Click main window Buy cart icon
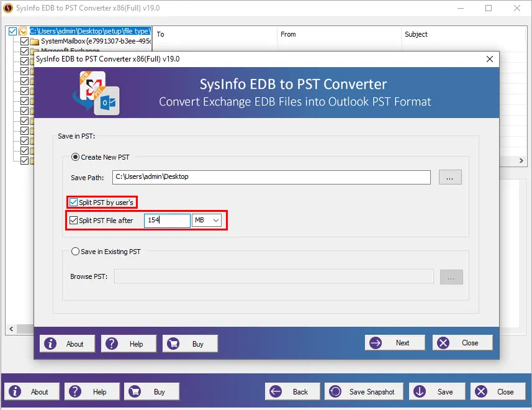Viewport: 532px width, 410px height. [135, 391]
